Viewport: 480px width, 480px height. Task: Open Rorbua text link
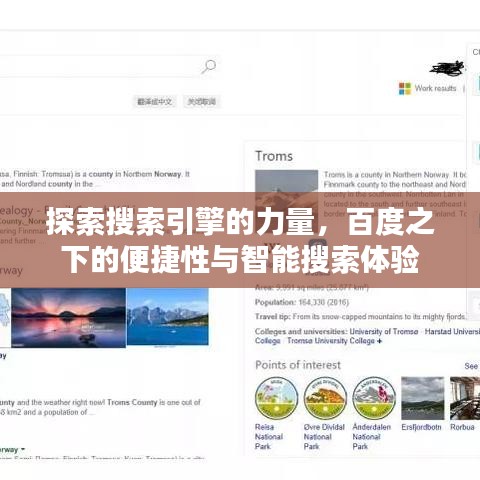tap(462, 427)
